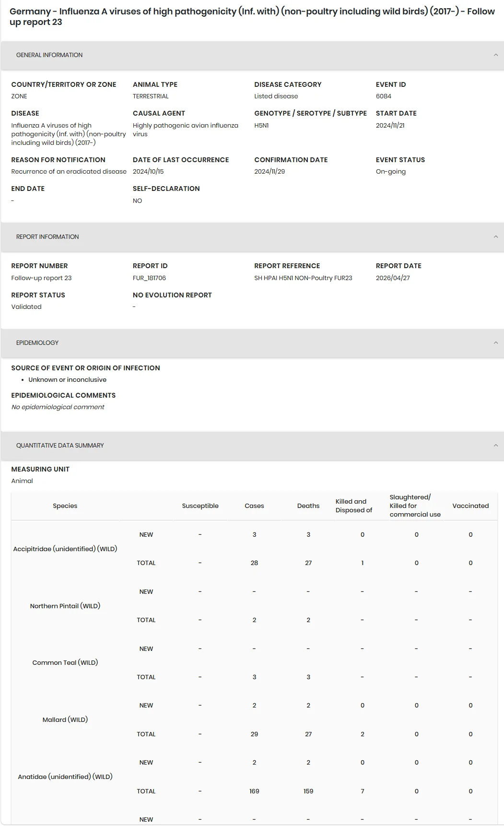Click 'Highly pathogenic avian influenza virus' text
The height and width of the screenshot is (826, 504).
(x=186, y=130)
